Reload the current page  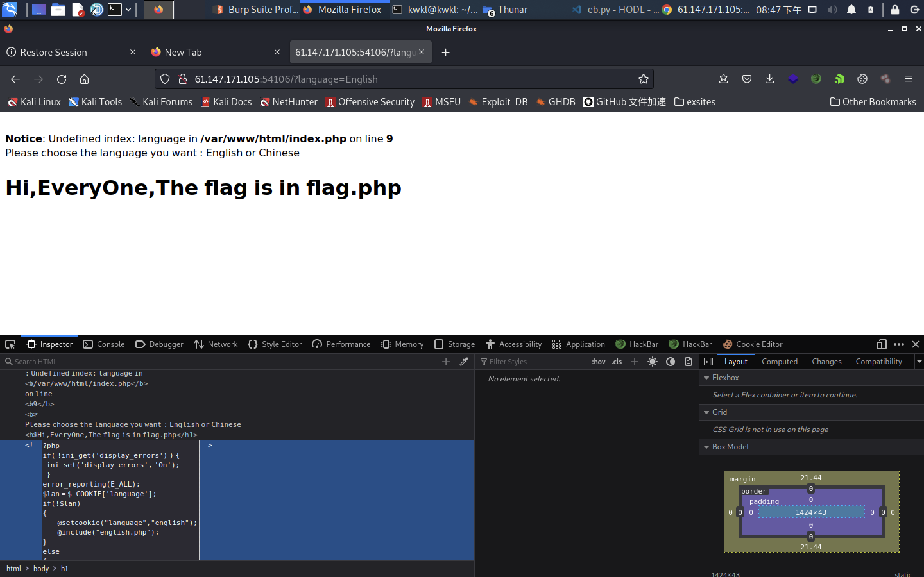[62, 79]
